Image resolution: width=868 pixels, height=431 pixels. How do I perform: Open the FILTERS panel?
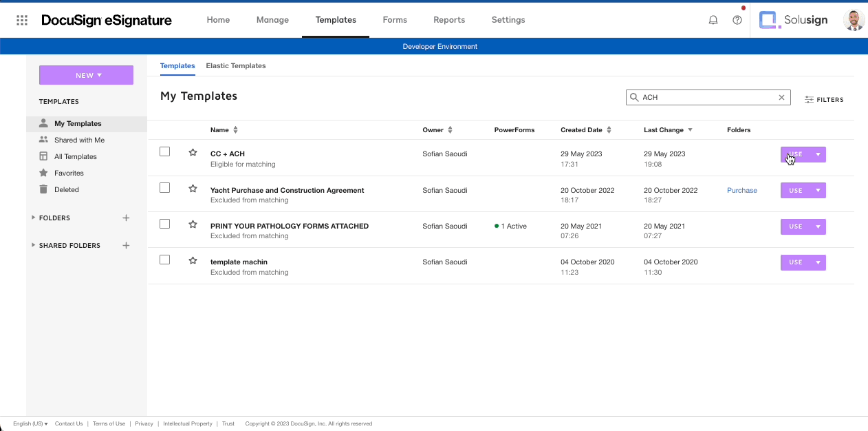824,100
